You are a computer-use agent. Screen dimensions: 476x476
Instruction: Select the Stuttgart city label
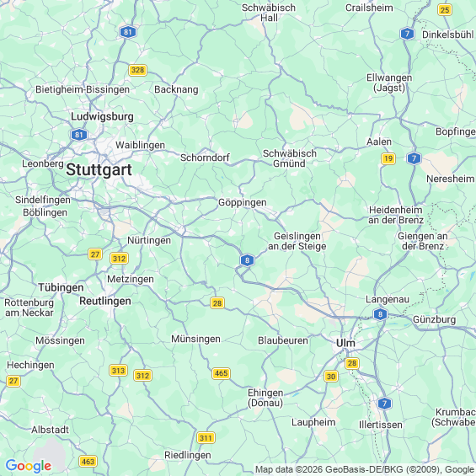click(x=99, y=169)
